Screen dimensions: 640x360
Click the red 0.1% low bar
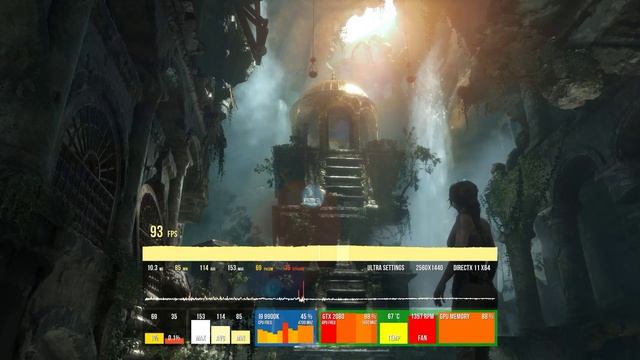click(174, 339)
